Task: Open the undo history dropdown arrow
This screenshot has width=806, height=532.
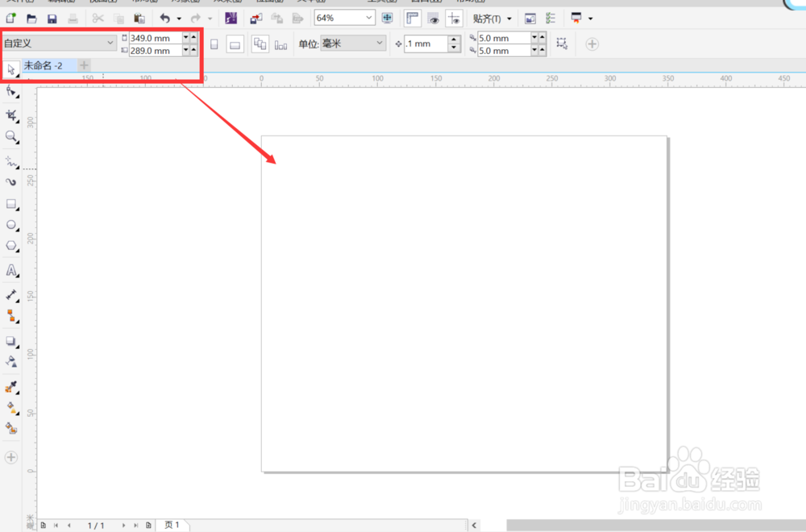Action: coord(179,19)
